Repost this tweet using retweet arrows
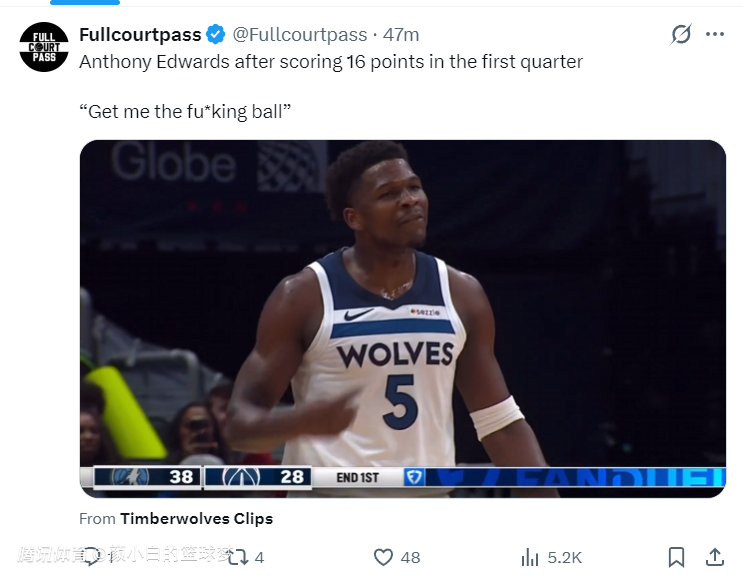743x578 pixels. (x=237, y=557)
